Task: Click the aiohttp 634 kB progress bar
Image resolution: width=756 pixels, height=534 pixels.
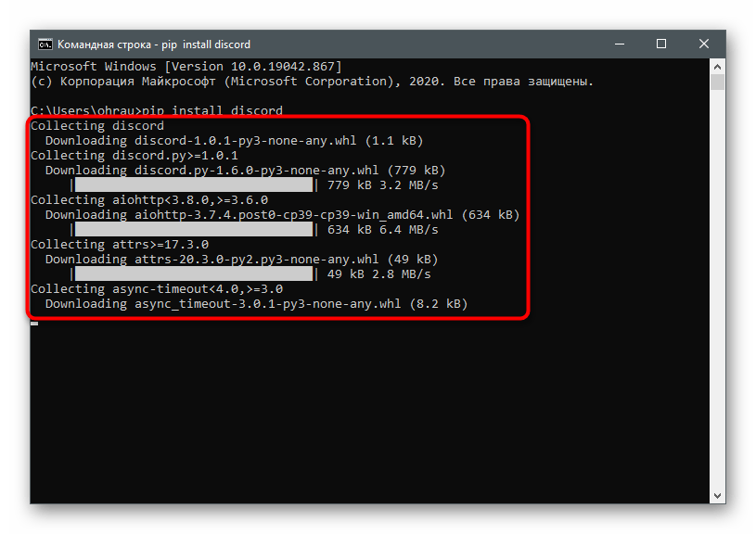Action: click(194, 230)
